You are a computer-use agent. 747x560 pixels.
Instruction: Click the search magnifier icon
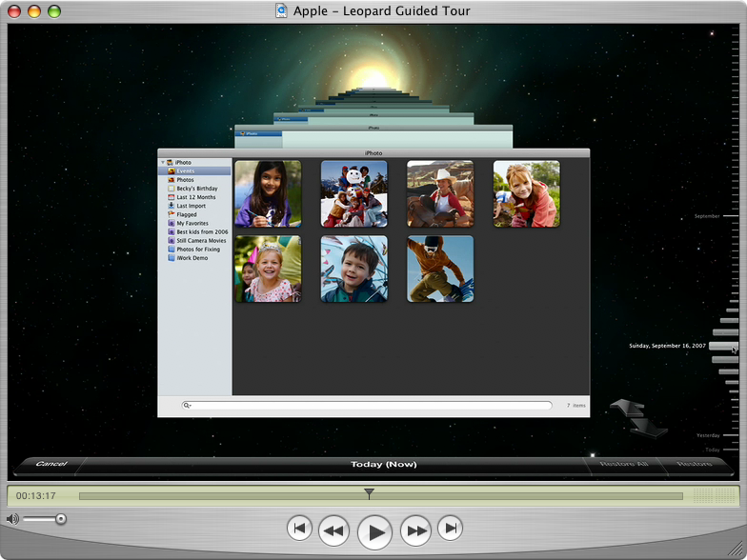coord(187,406)
